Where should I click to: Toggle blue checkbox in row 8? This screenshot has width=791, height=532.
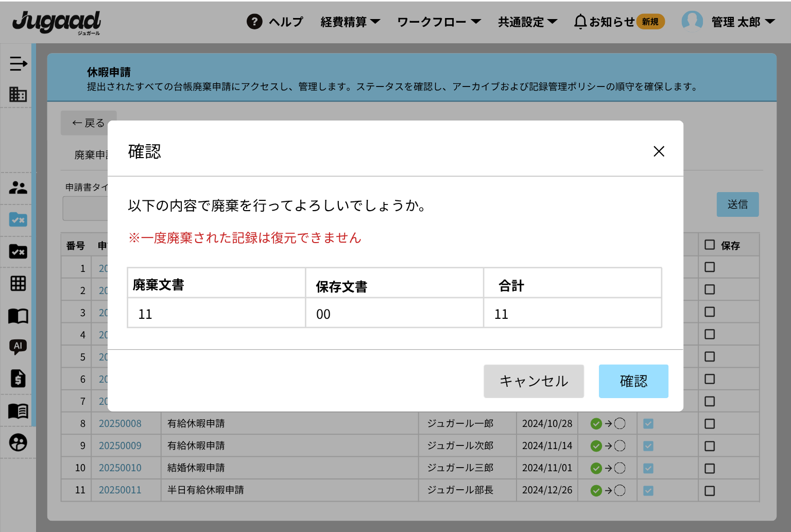(x=648, y=424)
